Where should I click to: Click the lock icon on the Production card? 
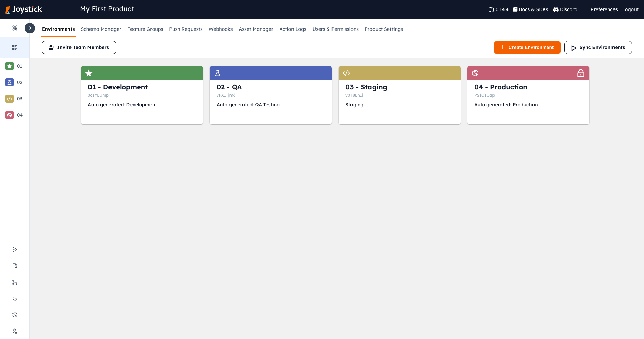pos(581,73)
